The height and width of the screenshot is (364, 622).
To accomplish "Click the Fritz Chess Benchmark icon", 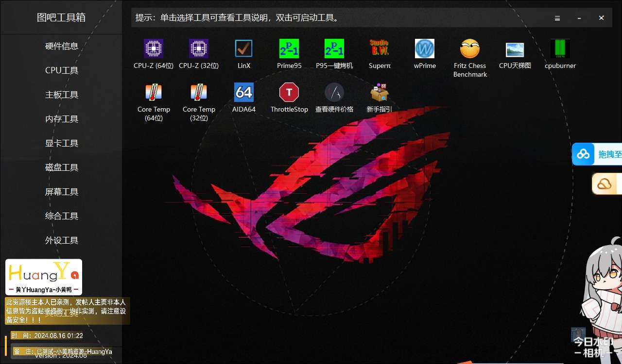I will tap(470, 49).
